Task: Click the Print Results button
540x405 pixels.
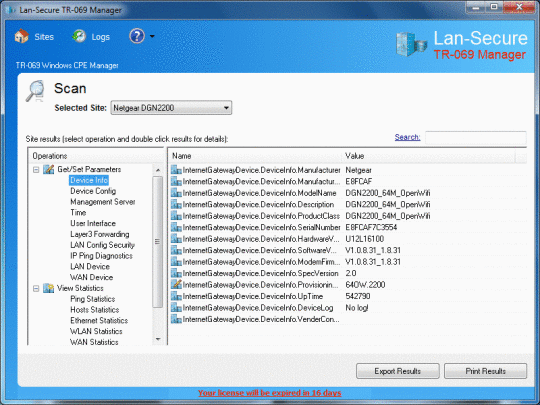Action: click(x=486, y=371)
